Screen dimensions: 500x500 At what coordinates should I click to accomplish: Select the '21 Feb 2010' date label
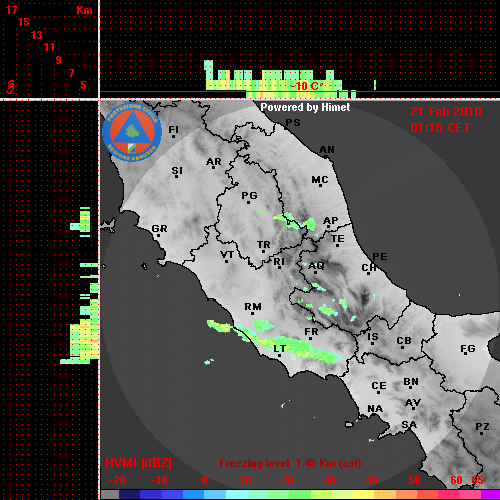click(x=446, y=112)
